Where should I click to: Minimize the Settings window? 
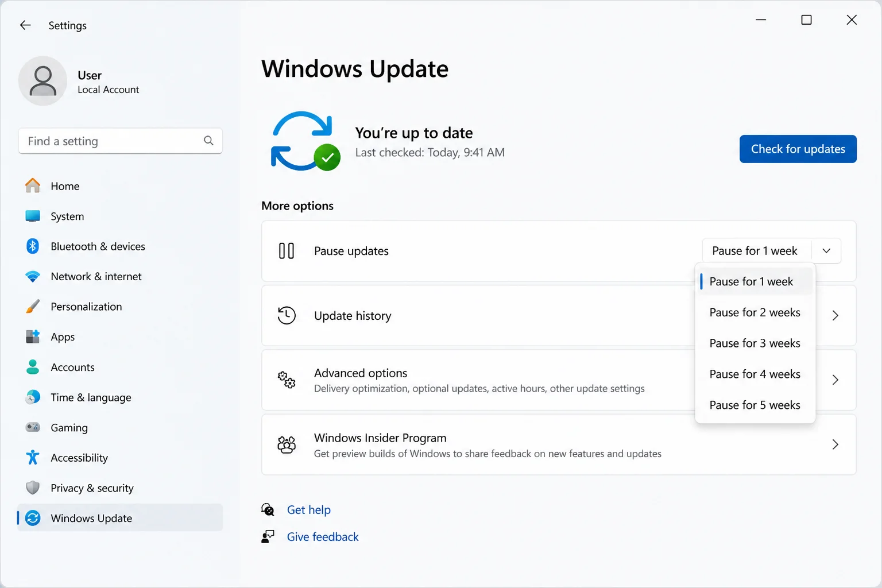click(x=761, y=20)
